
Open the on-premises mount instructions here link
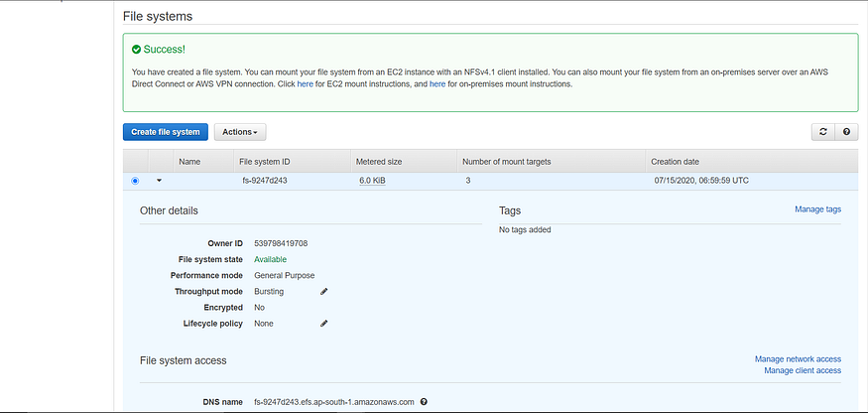click(437, 84)
